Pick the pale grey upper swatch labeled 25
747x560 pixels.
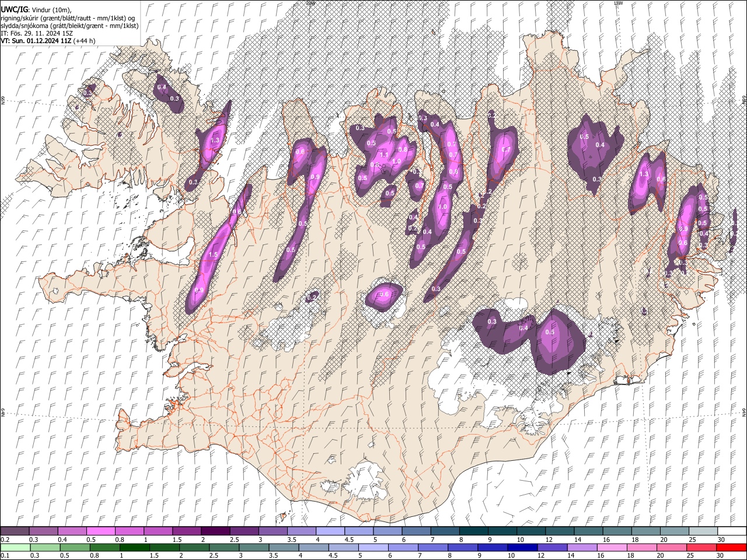pos(703,531)
